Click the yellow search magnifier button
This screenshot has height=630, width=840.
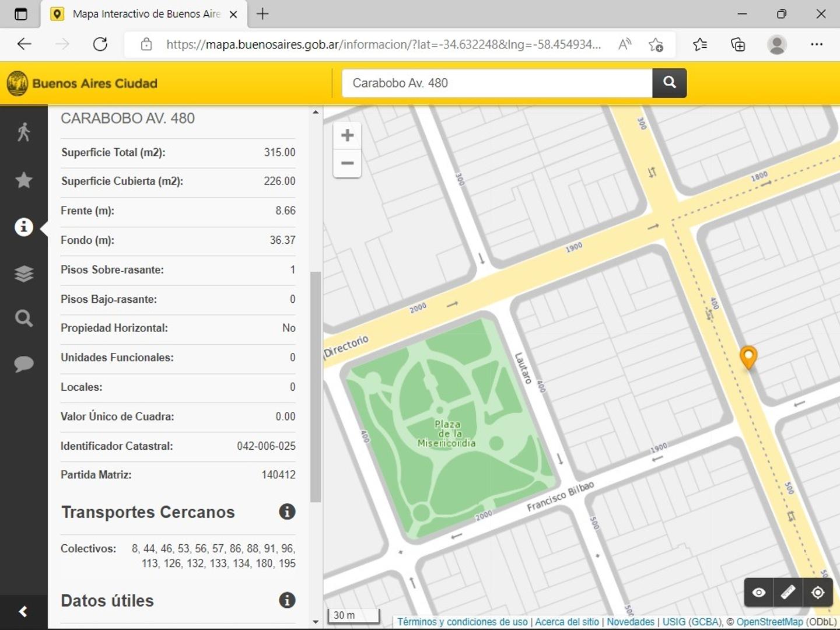669,83
